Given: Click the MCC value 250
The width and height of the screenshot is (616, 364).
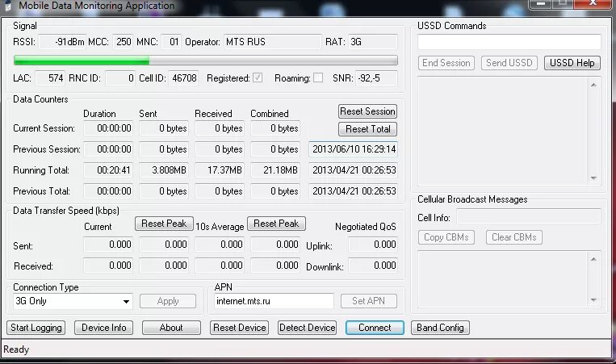Looking at the screenshot, I should (123, 42).
